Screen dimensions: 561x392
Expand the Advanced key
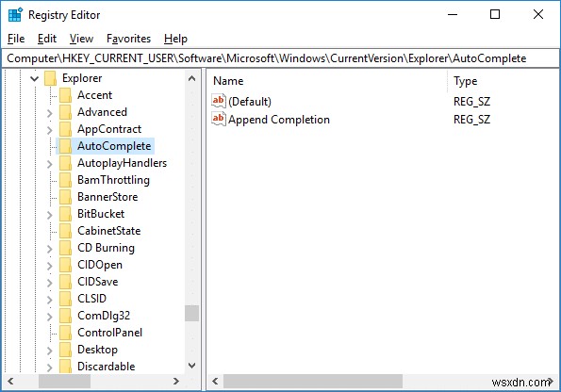click(x=50, y=113)
